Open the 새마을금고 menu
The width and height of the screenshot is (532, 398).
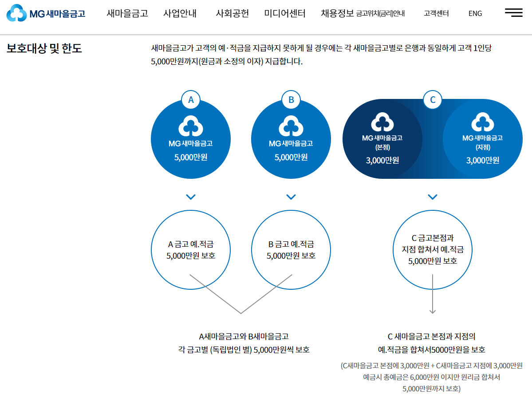tap(127, 13)
